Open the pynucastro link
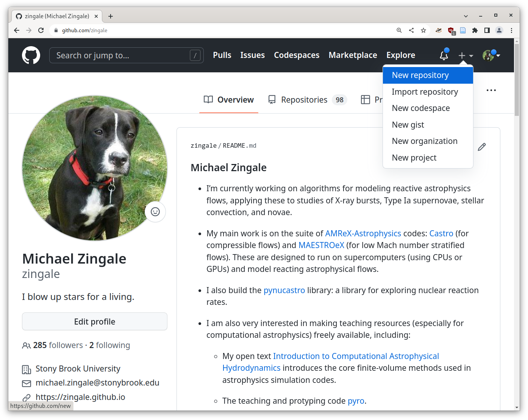Viewport: 528px width, 420px height. 284,290
